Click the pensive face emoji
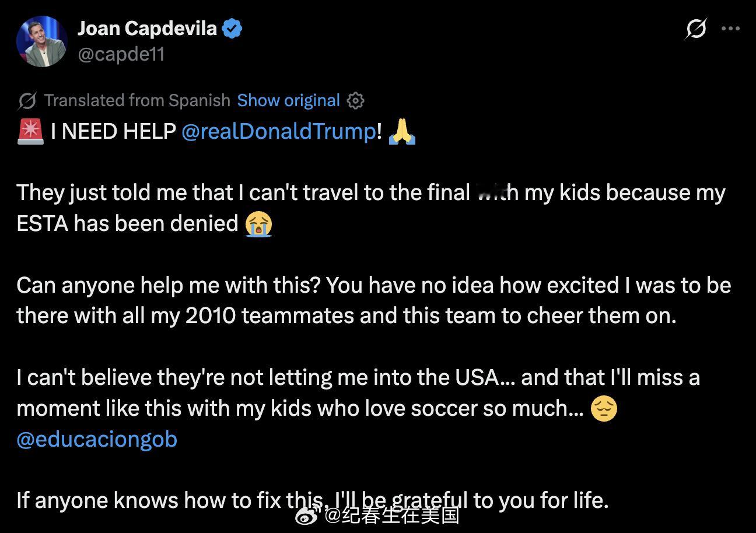Viewport: 756px width, 533px height. (604, 408)
